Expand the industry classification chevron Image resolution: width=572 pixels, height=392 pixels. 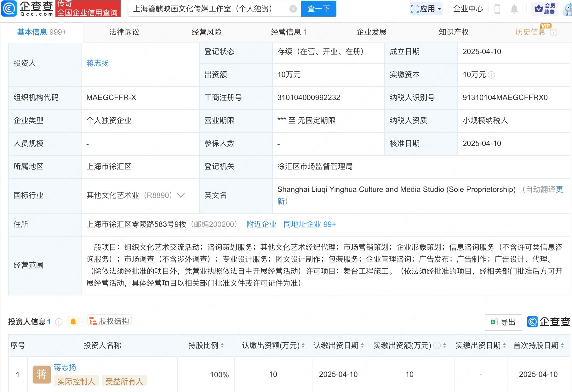pos(181,195)
